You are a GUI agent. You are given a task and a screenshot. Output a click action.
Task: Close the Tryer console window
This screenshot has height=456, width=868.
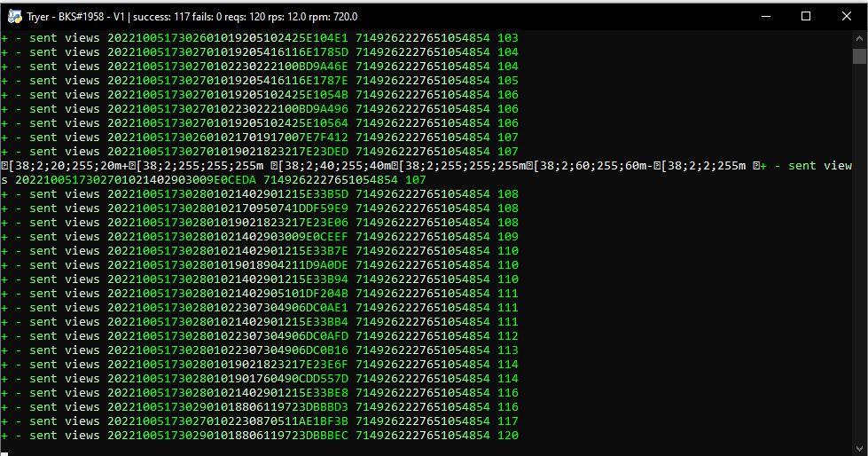tap(847, 16)
